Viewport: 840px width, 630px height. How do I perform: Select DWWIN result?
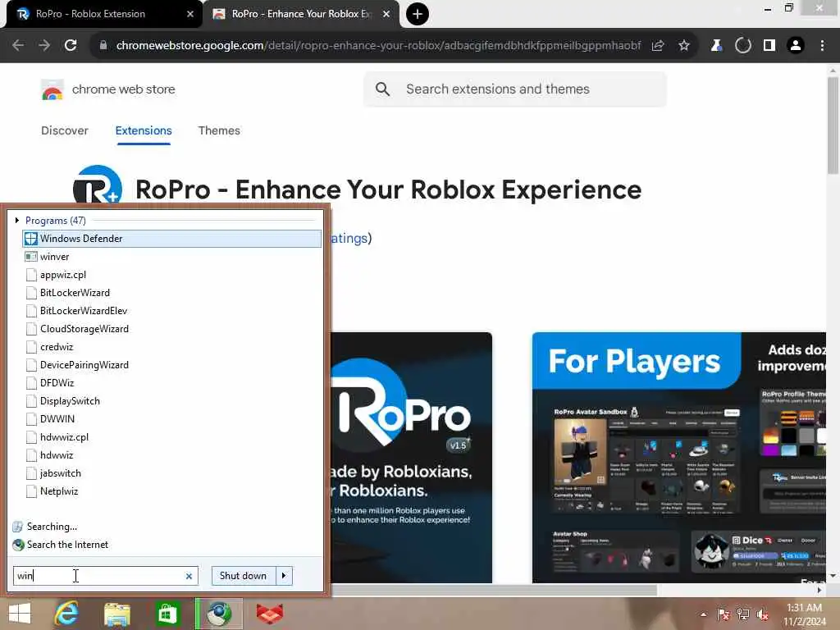point(172,419)
